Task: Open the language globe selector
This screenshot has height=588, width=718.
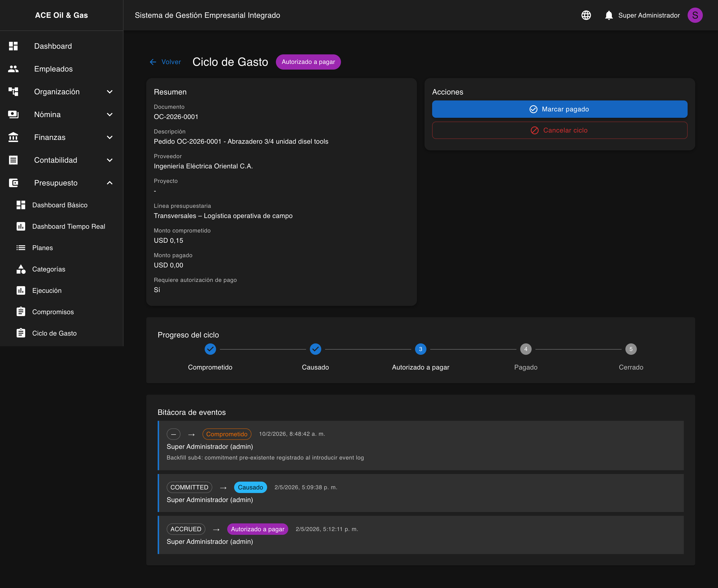Action: click(x=586, y=15)
